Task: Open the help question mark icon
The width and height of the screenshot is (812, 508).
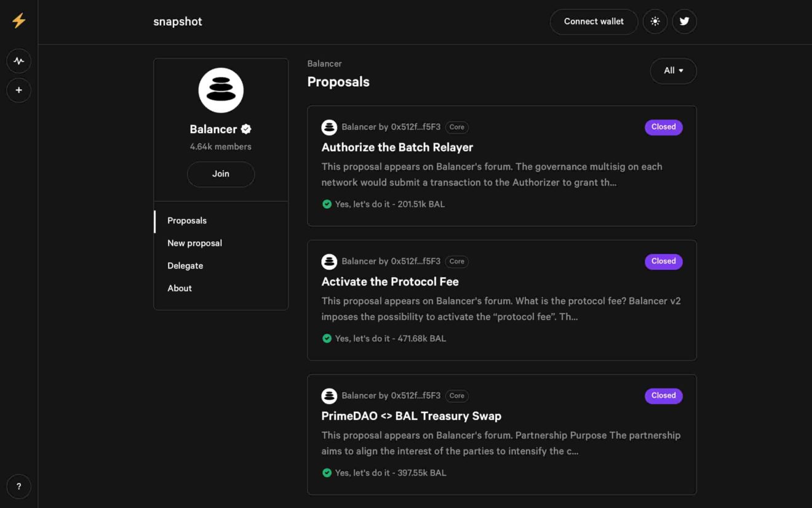Action: tap(18, 486)
